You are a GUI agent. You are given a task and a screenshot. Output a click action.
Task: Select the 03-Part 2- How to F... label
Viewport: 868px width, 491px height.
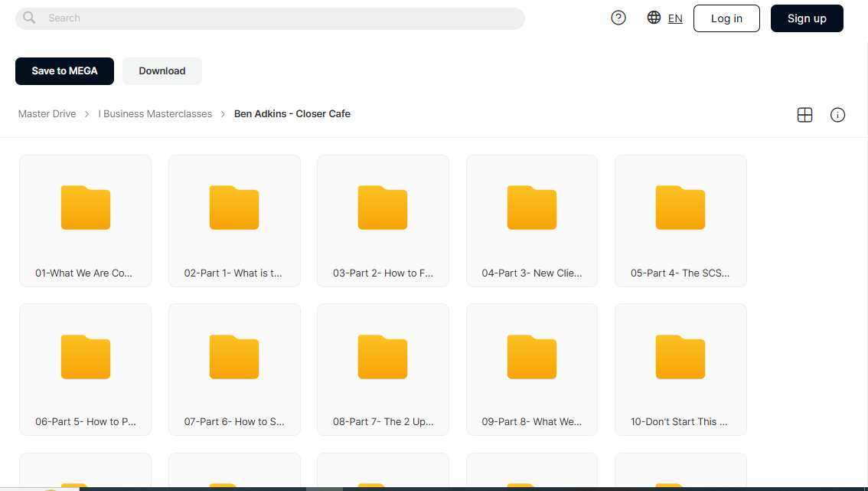point(383,273)
